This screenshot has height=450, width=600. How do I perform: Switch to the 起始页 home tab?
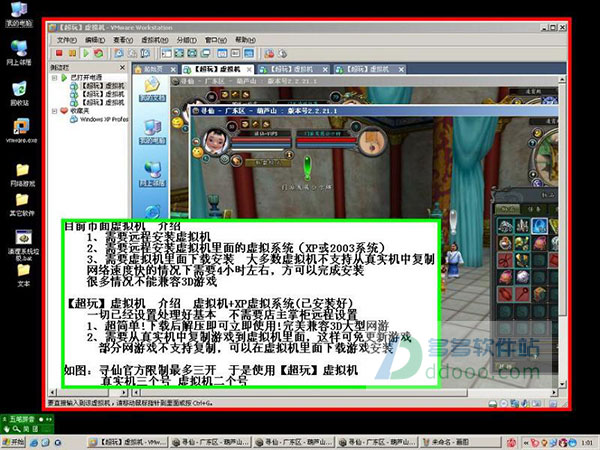pos(152,69)
